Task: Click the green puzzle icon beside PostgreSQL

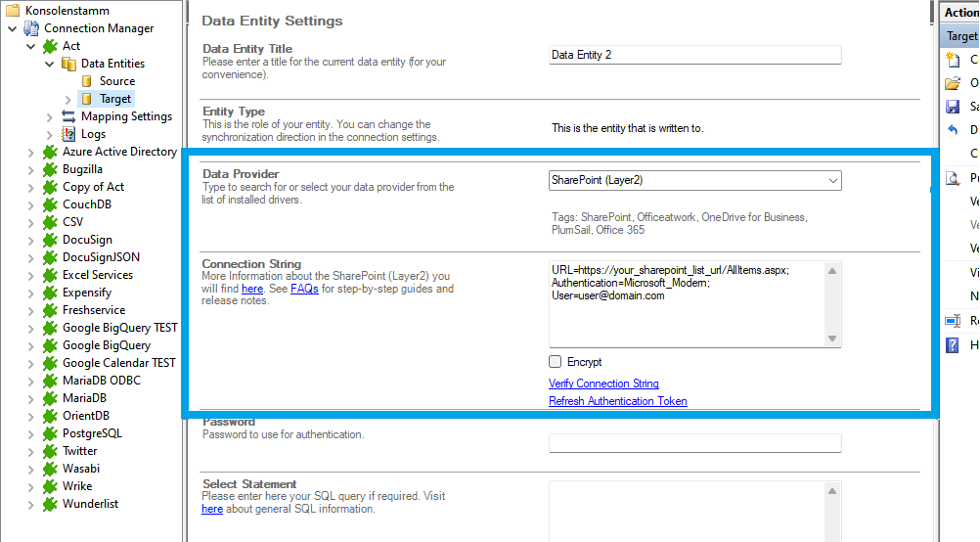Action: pyautogui.click(x=50, y=433)
